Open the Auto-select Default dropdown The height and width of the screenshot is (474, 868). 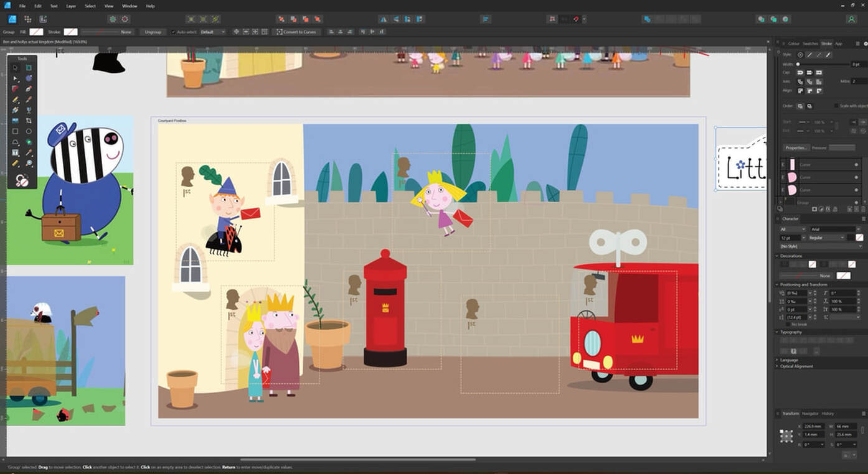[x=212, y=32]
